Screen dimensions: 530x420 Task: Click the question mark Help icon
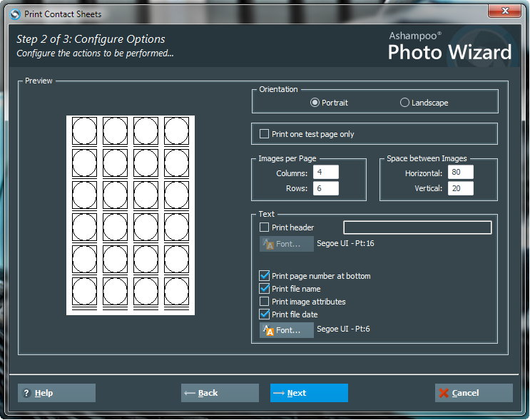click(26, 393)
